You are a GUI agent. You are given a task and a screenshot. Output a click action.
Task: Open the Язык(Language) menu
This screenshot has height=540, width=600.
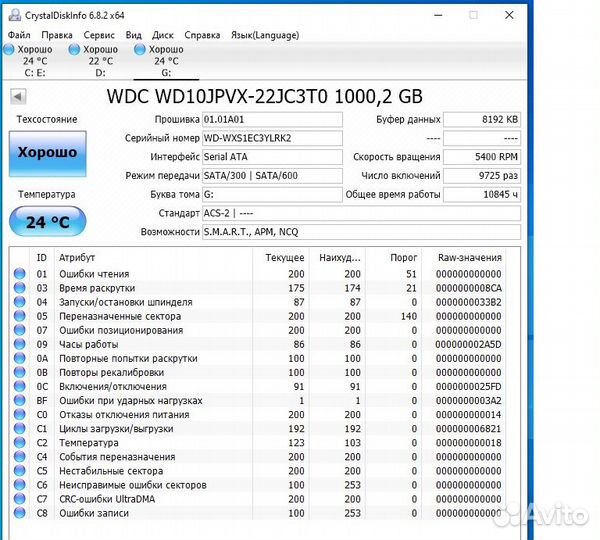(265, 35)
